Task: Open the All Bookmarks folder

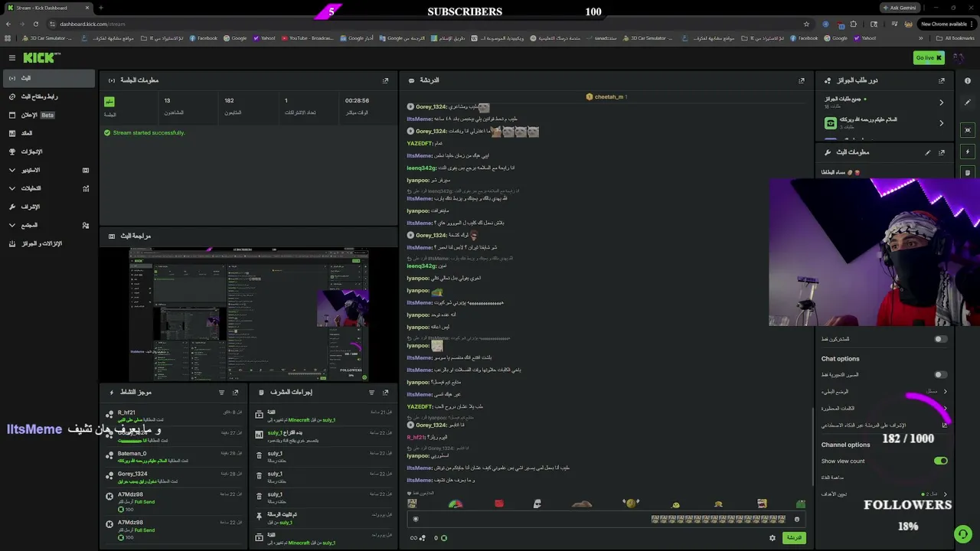Action: [x=955, y=38]
